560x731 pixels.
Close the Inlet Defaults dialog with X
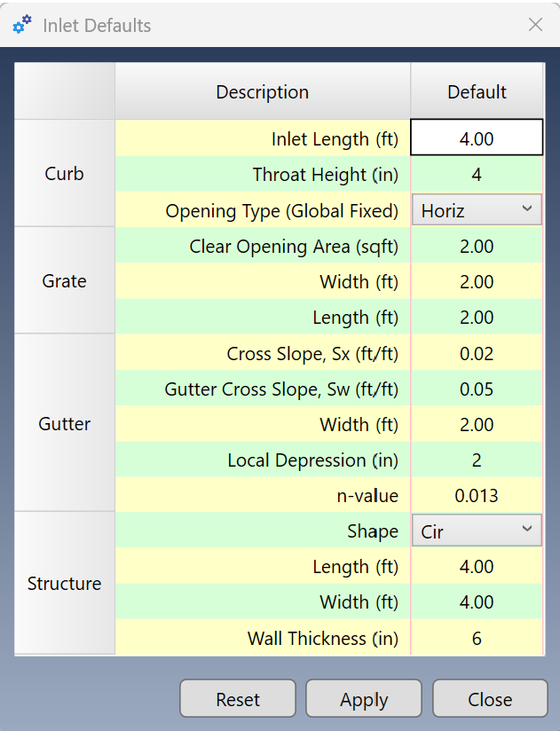tap(535, 25)
